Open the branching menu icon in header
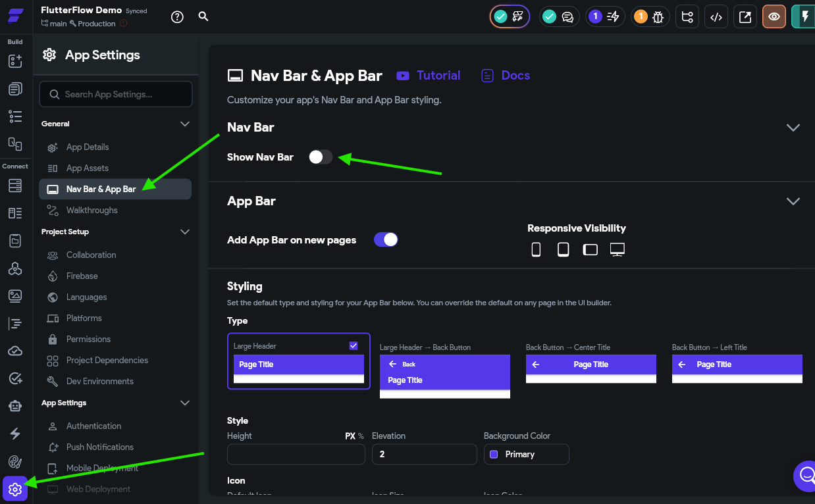 [x=687, y=17]
